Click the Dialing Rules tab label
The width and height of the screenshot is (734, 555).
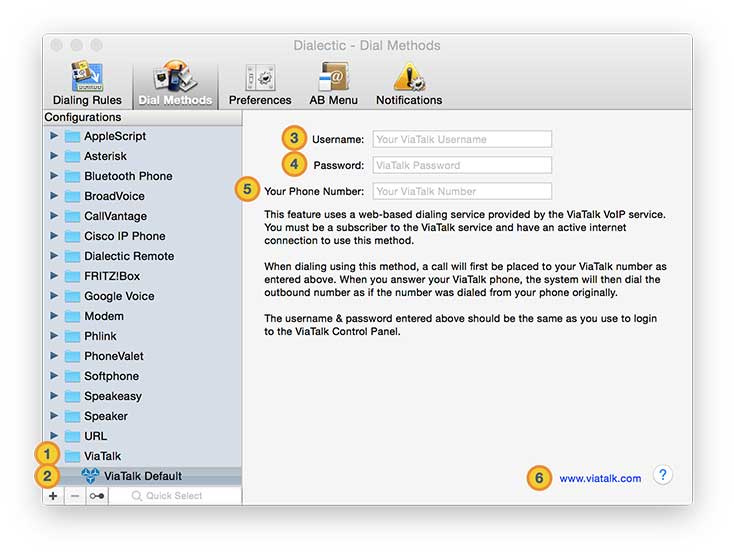coord(87,100)
